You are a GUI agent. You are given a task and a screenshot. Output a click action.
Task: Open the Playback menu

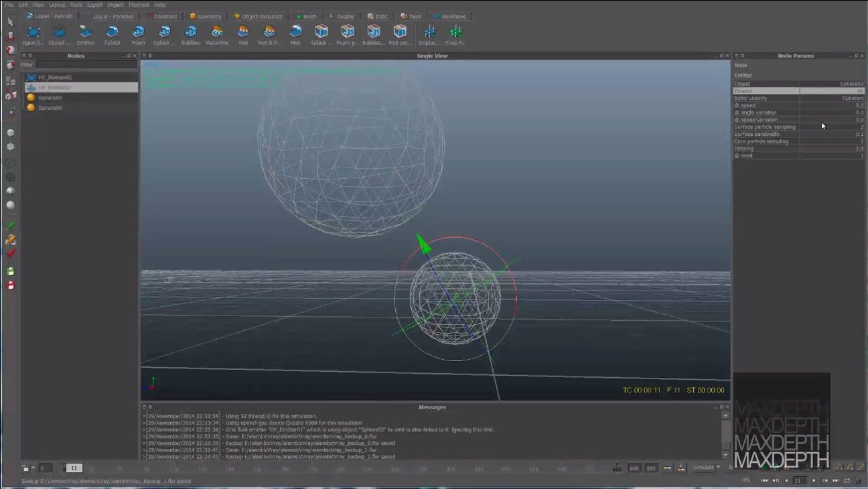(139, 5)
